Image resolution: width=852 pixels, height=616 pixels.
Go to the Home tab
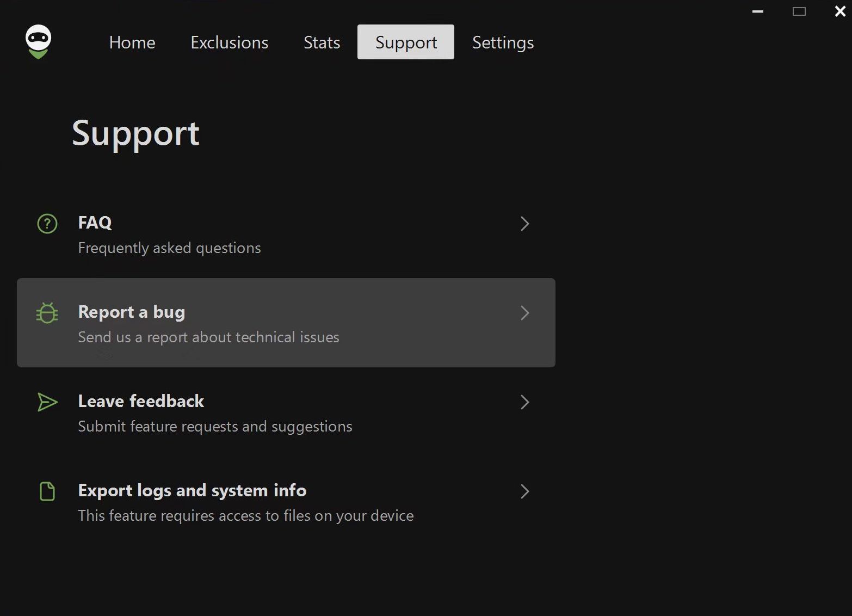pyautogui.click(x=132, y=42)
